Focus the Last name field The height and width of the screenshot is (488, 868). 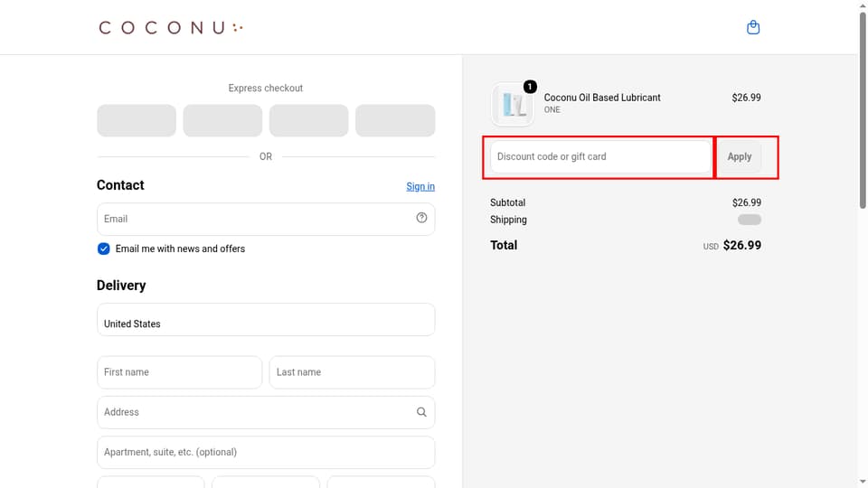(x=352, y=371)
